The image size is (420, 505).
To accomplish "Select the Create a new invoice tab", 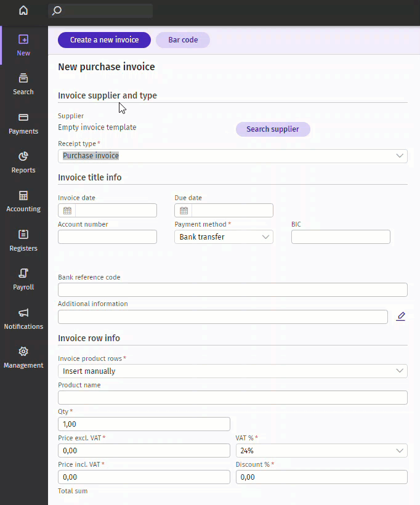I will pos(104,40).
